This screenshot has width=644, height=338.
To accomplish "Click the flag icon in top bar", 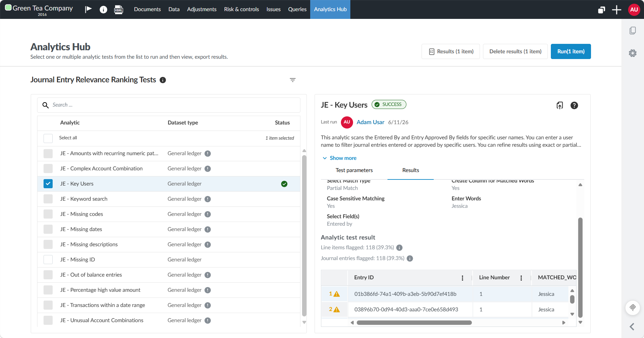I will coord(88,9).
